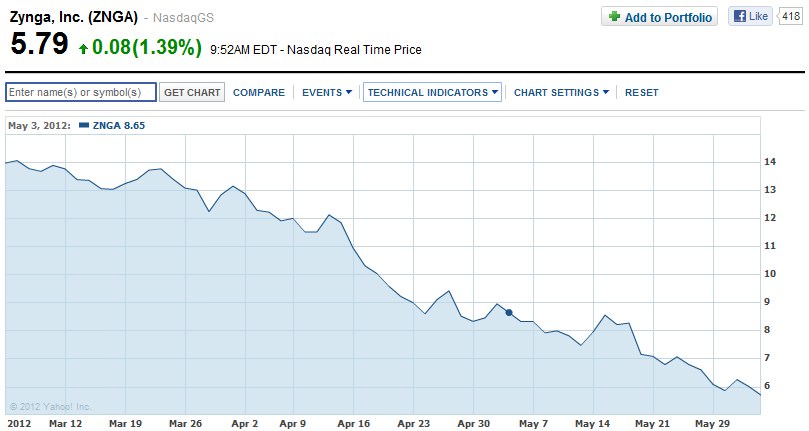Click the 12 price axis label
The height and width of the screenshot is (431, 809).
770,217
